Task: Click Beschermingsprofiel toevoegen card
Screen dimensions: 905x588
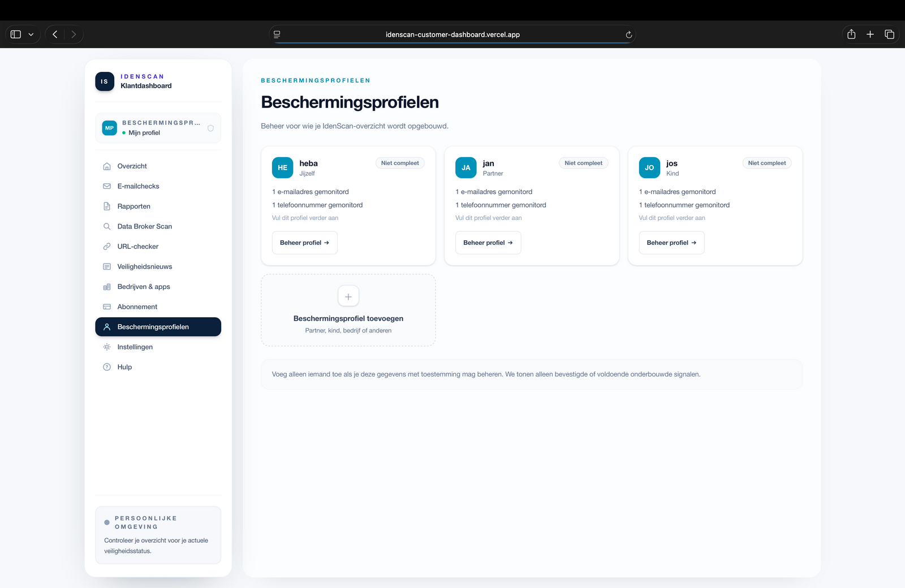Action: [x=348, y=310]
